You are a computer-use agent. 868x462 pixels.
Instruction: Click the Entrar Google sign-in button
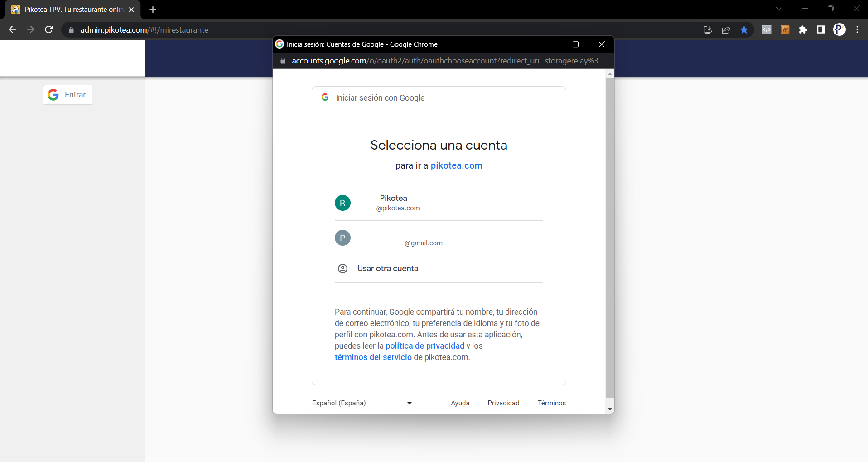coord(68,95)
